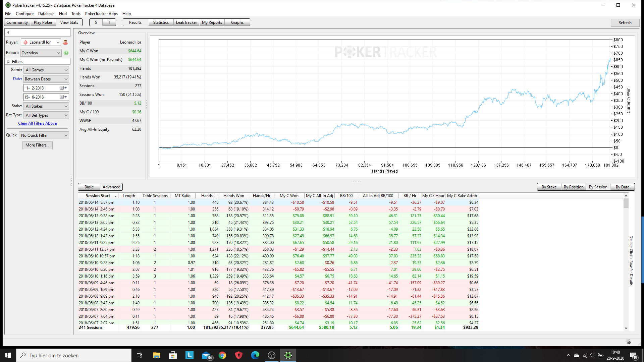This screenshot has height=362, width=644.
Task: Open the Report Overview dropdown
Action: [41, 53]
